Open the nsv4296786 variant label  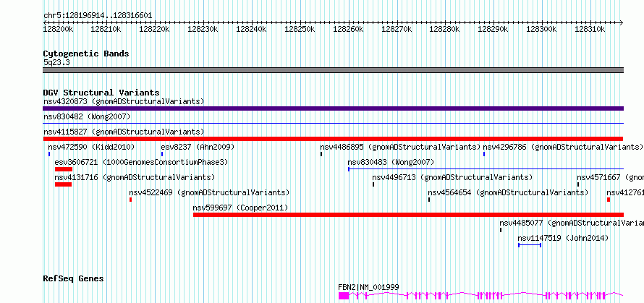pos(563,147)
